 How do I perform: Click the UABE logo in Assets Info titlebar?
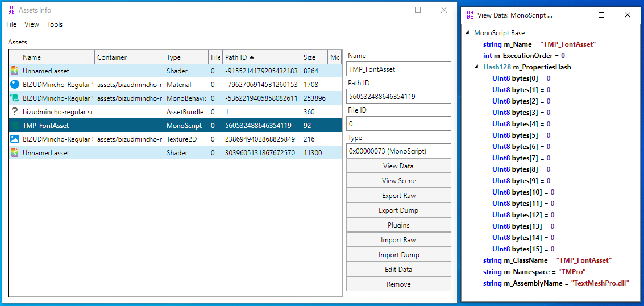coord(11,10)
